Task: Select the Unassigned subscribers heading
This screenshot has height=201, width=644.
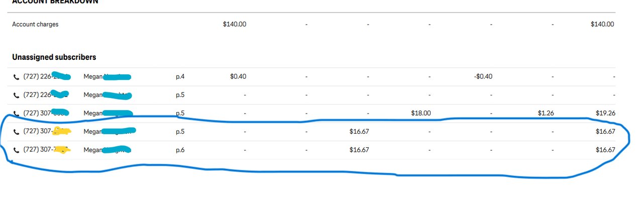Action: tap(54, 57)
